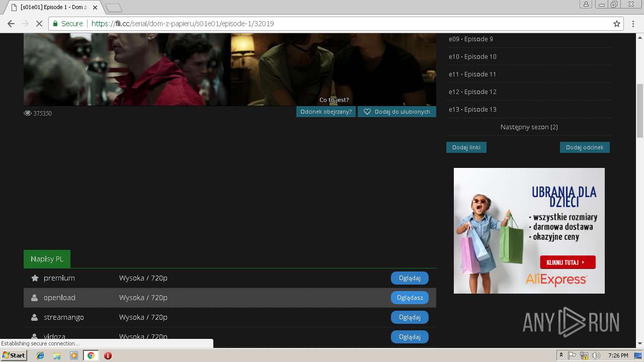
Task: Click the Secure padlock indicator
Action: [x=67, y=24]
